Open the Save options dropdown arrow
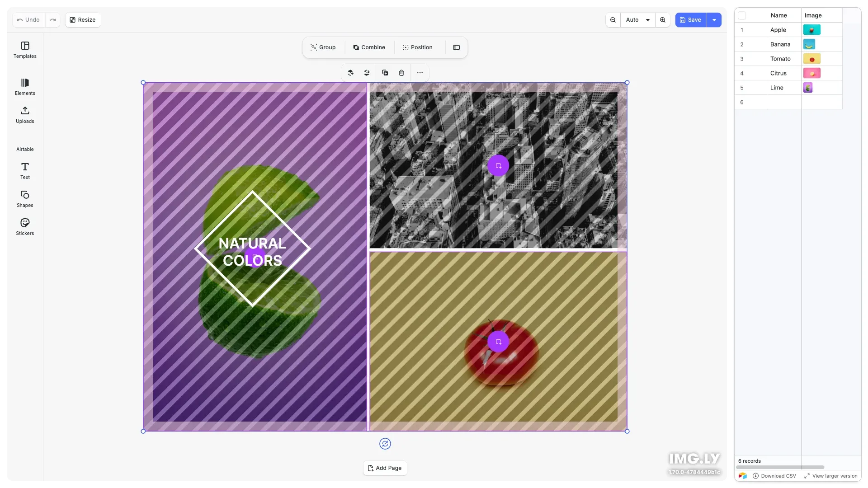The height and width of the screenshot is (488, 868). tap(713, 20)
